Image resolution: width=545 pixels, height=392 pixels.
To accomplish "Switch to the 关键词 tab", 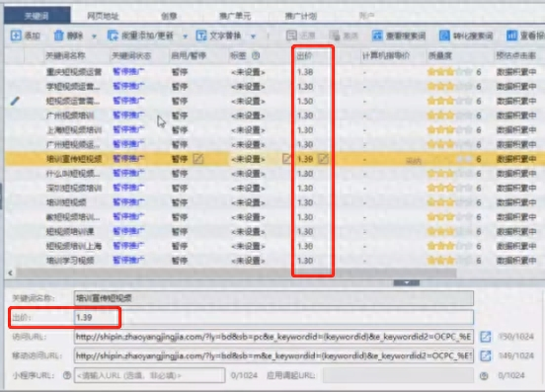I will (38, 16).
